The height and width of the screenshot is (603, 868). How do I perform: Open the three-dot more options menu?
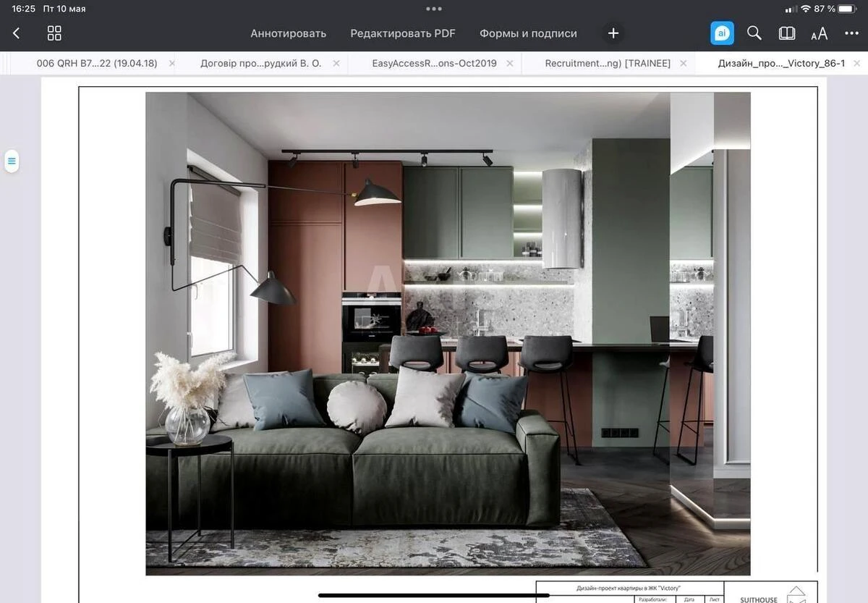point(851,33)
